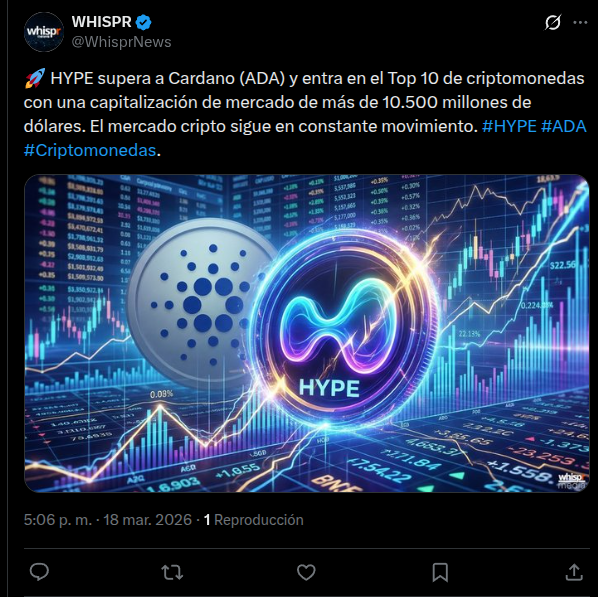The height and width of the screenshot is (597, 598).
Task: Open the #Criptomonedas hashtag
Action: [x=90, y=150]
